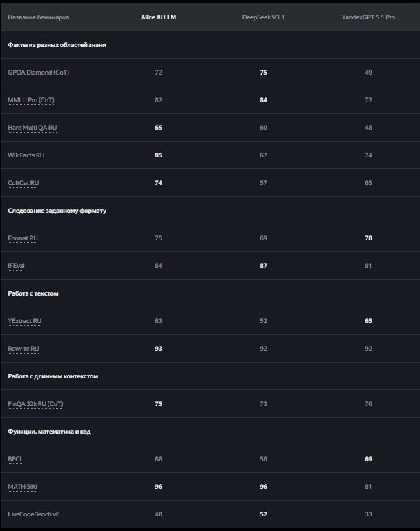Viewport: 420px width, 531px height.
Task: Click the Hard Multi QA RU link
Action: [x=32, y=128]
